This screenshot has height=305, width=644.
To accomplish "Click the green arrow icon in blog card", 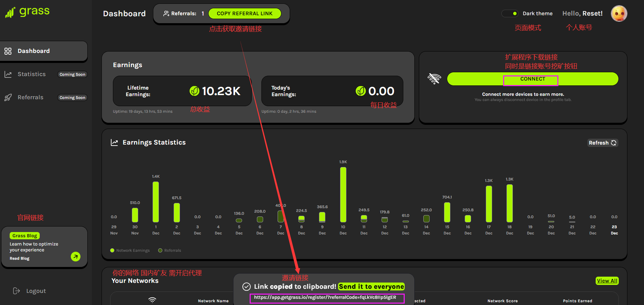I will (x=76, y=256).
